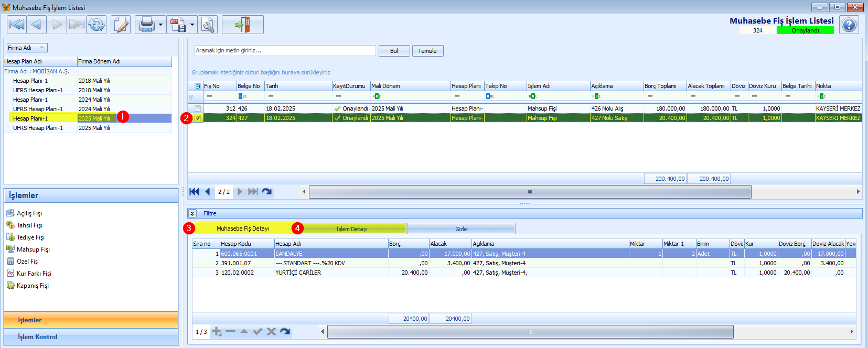868x348 pixels.
Task: Open Açılış Fişi operation
Action: click(x=24, y=213)
